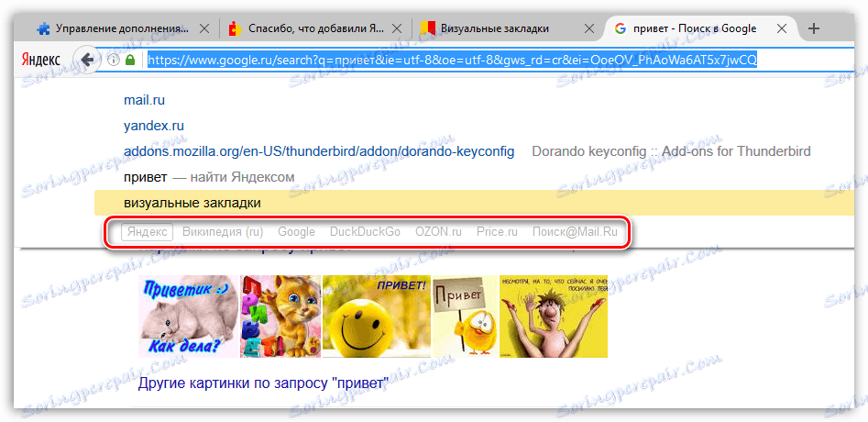Choose mail.ru suggestion
This screenshot has width=868, height=422.
145,100
